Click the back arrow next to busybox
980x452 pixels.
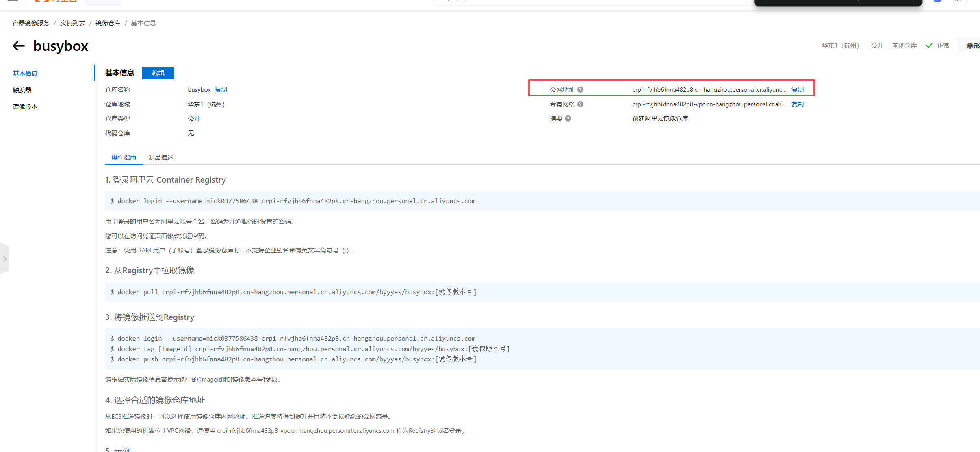click(x=19, y=46)
